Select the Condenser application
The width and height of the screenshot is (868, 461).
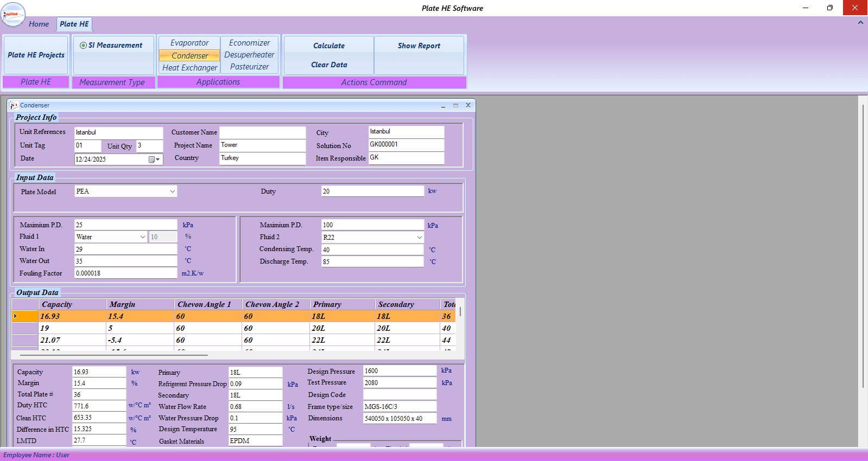pos(189,55)
